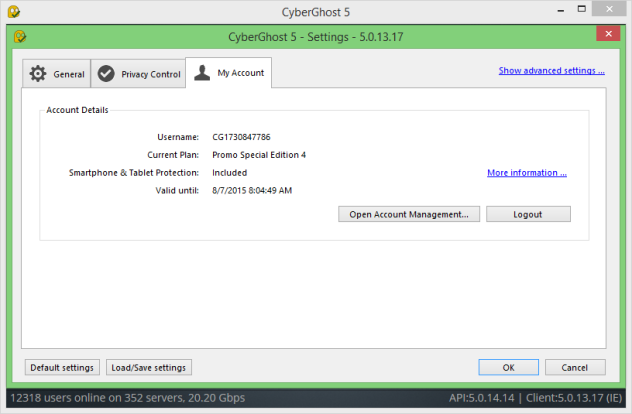The image size is (632, 414).
Task: Cancel the settings dialog
Action: (x=575, y=368)
